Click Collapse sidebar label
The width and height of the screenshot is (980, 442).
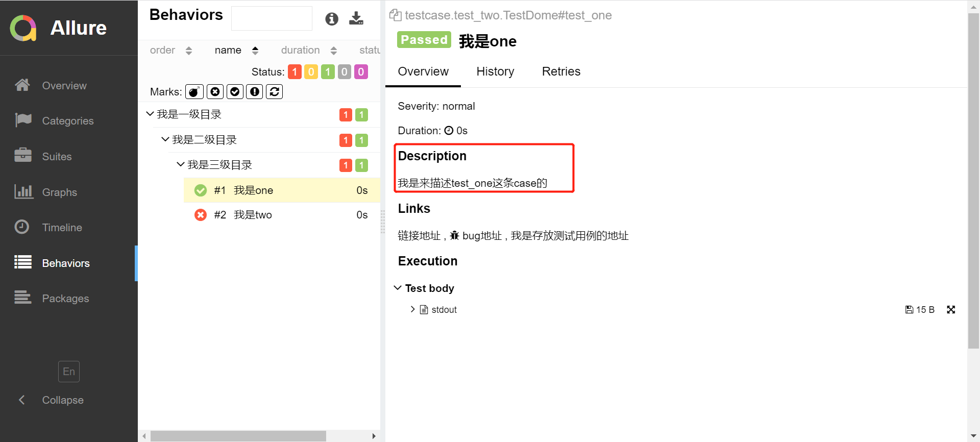point(63,400)
